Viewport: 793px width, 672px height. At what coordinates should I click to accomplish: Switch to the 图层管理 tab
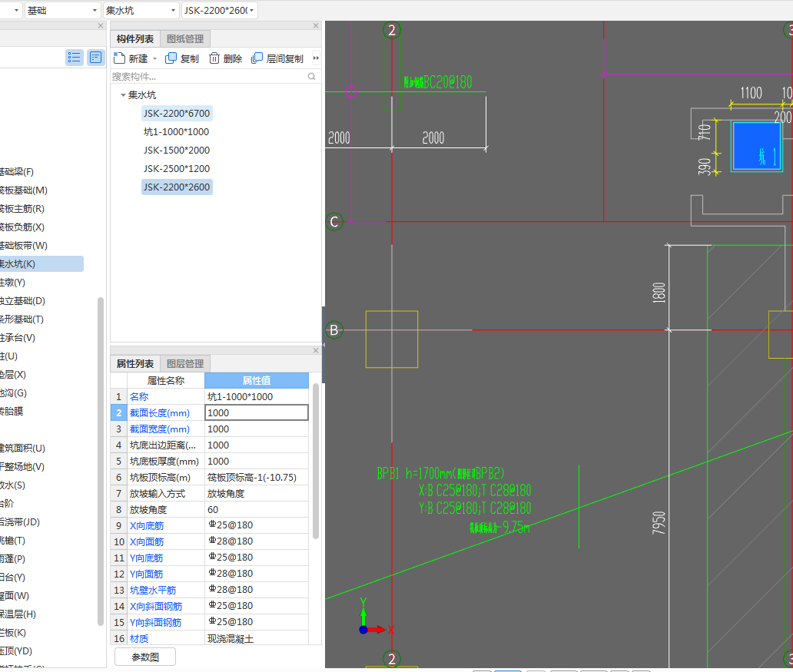tap(185, 363)
